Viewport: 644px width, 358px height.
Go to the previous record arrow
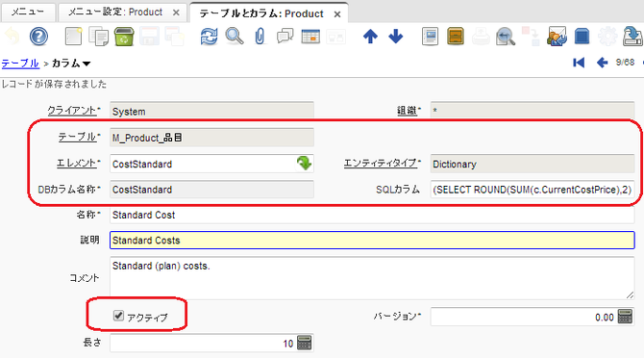pyautogui.click(x=602, y=63)
